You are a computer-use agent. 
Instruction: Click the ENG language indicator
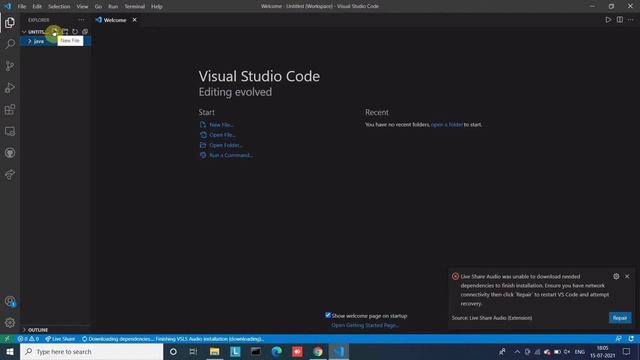tap(580, 351)
